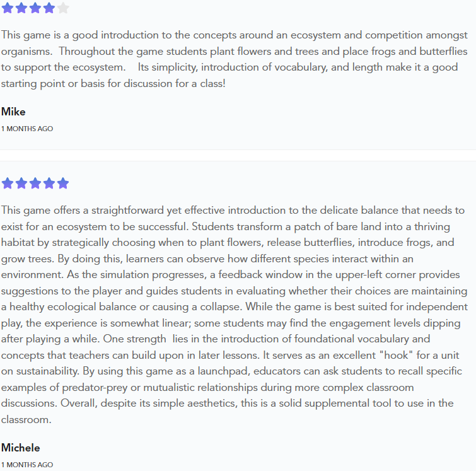
Task: Select the second star in Michele's rating
Action: click(x=21, y=183)
